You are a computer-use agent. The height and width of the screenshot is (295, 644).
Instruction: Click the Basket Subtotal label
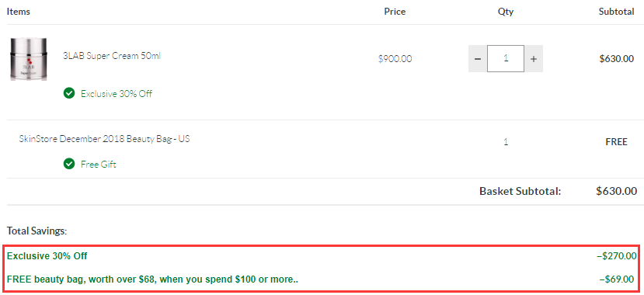pyautogui.click(x=520, y=191)
